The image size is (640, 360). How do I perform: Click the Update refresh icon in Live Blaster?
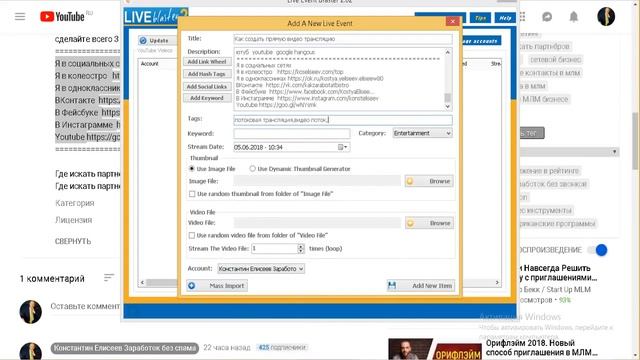(x=143, y=40)
